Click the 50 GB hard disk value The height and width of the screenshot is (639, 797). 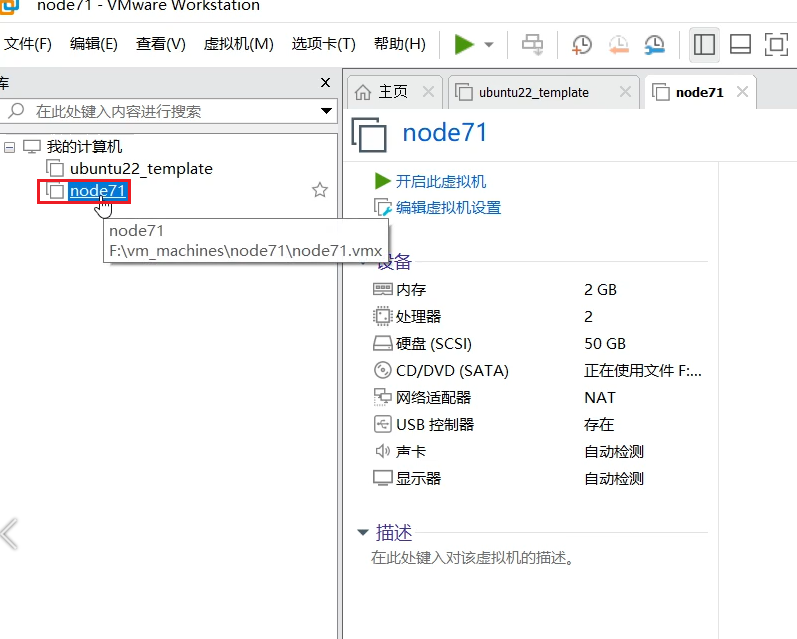point(605,344)
